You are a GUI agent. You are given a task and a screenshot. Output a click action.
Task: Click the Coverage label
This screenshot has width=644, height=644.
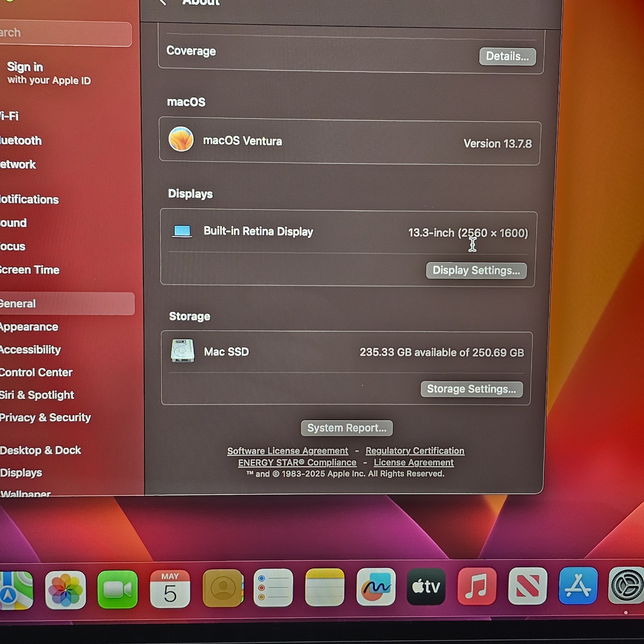[x=191, y=51]
